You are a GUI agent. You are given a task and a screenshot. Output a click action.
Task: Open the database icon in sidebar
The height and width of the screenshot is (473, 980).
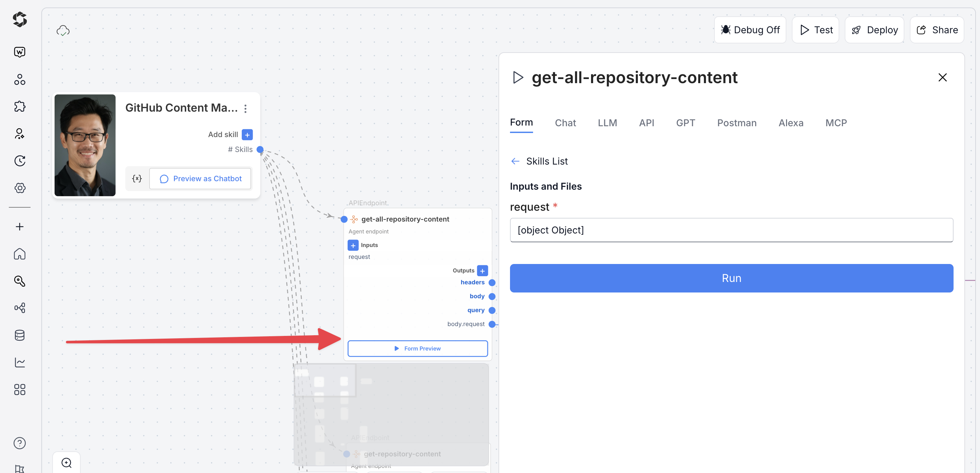(19, 335)
